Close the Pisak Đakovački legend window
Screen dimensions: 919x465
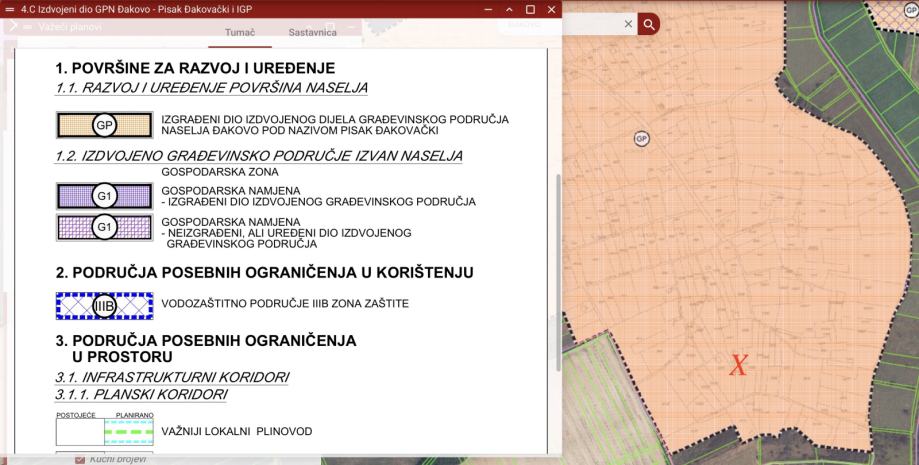coord(550,9)
